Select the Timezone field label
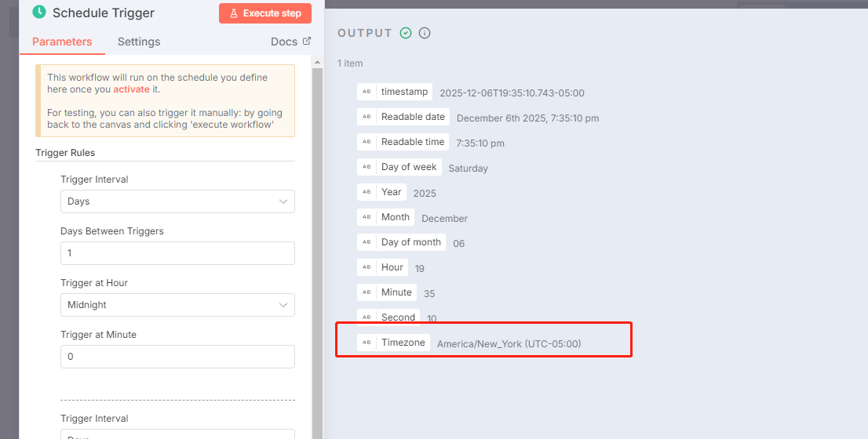The width and height of the screenshot is (868, 439). [x=403, y=343]
